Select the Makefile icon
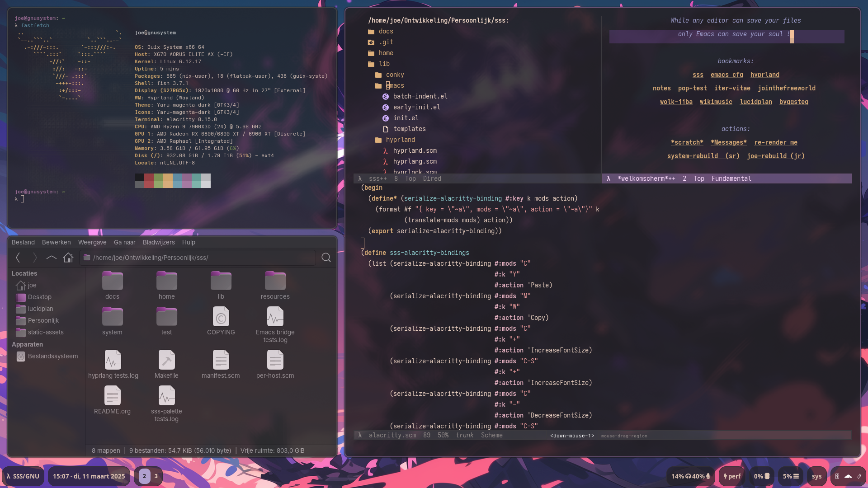The image size is (868, 488). (x=166, y=360)
